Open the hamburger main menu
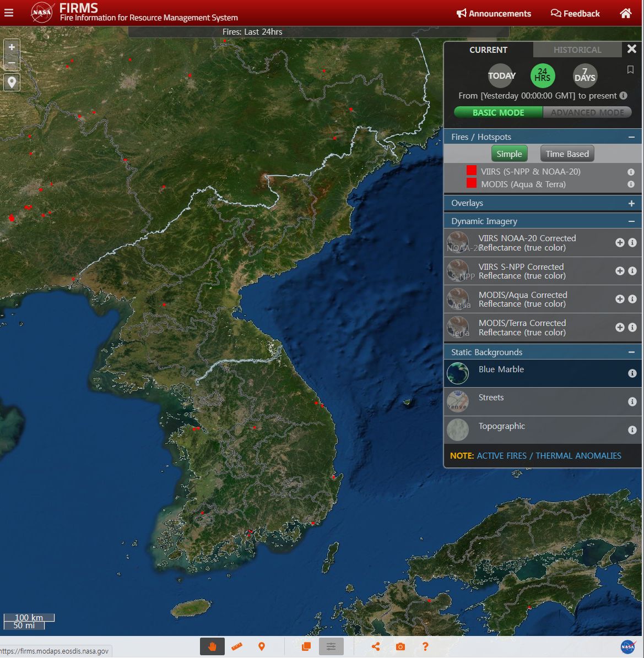 click(x=9, y=13)
